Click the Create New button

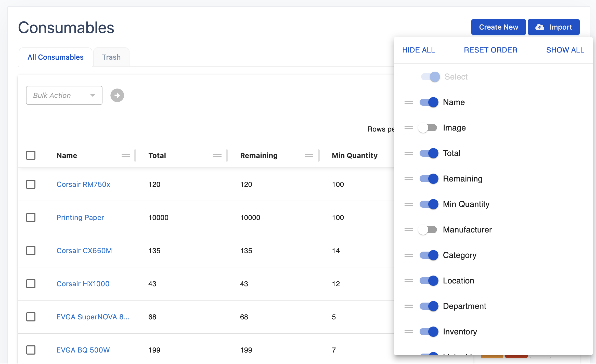tap(499, 27)
